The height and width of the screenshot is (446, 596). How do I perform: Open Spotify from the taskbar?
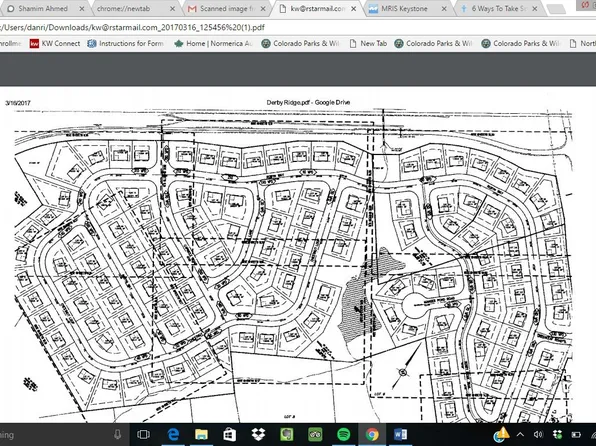[x=344, y=434]
